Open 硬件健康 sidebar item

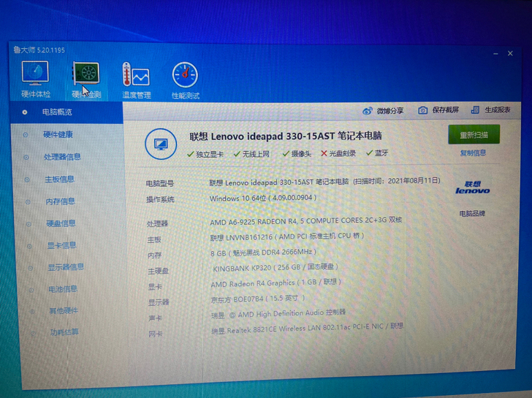click(x=58, y=134)
